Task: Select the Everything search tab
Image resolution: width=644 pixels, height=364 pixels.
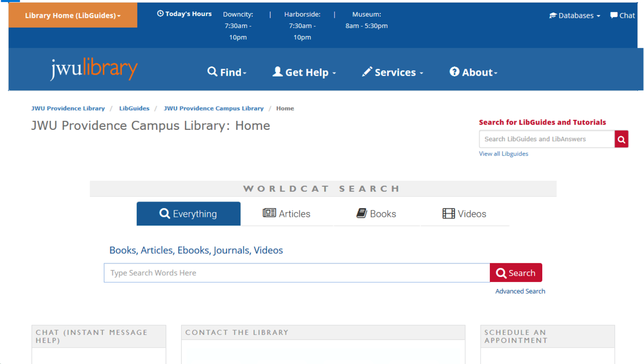Action: click(x=188, y=214)
